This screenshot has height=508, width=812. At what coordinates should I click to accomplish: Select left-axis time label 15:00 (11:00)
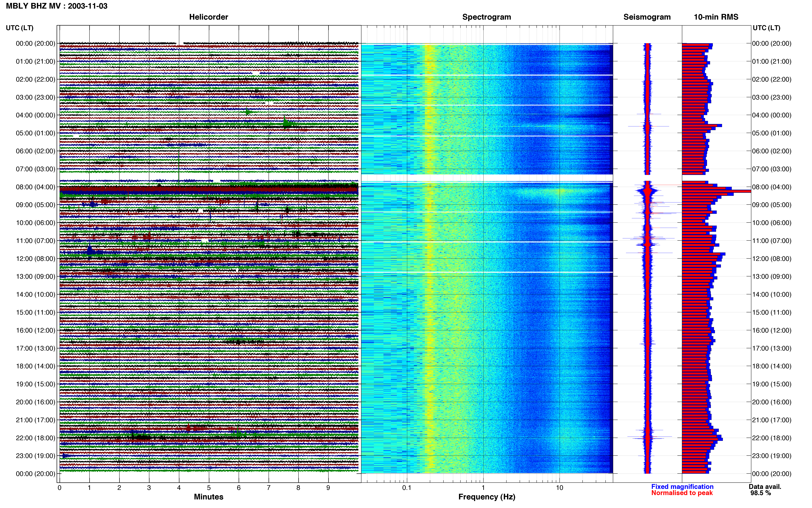(36, 313)
